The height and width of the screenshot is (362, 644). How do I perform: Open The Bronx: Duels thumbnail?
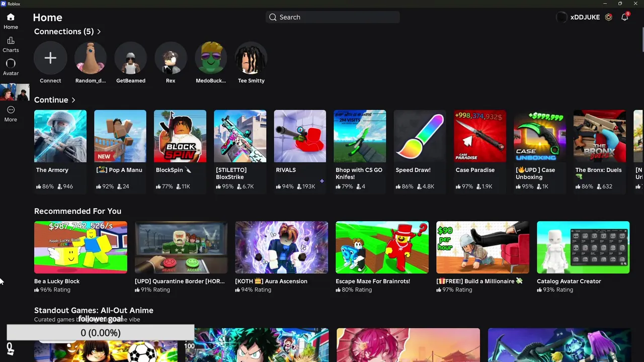point(600,136)
